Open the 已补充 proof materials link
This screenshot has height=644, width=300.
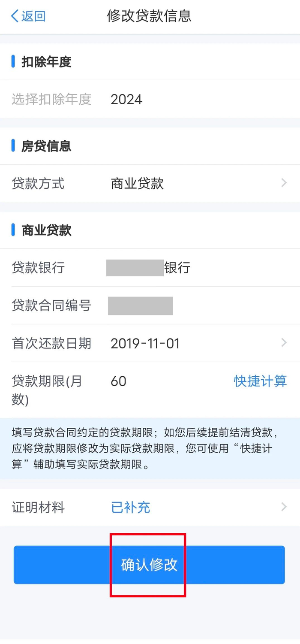click(x=130, y=508)
